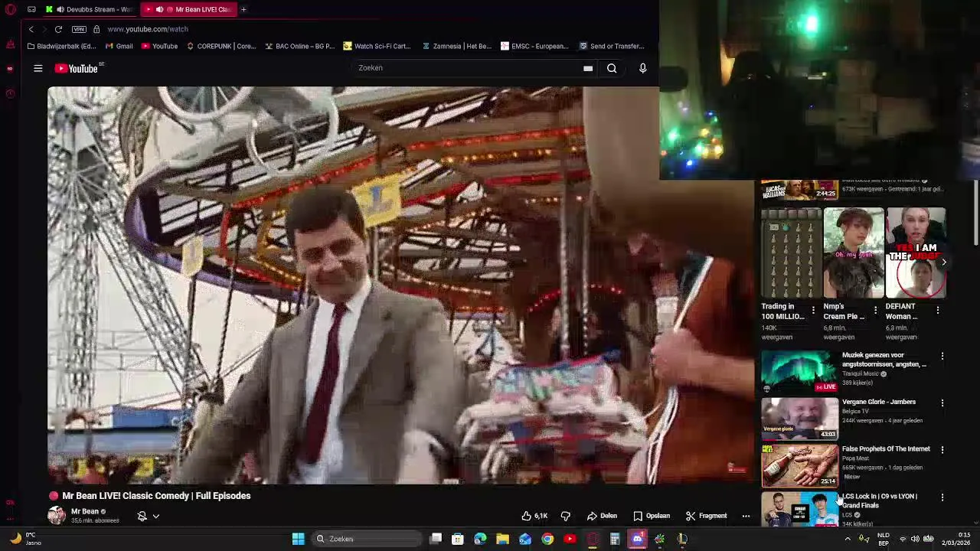Launch Google Chrome from the taskbar
The image size is (980, 551).
[547, 539]
